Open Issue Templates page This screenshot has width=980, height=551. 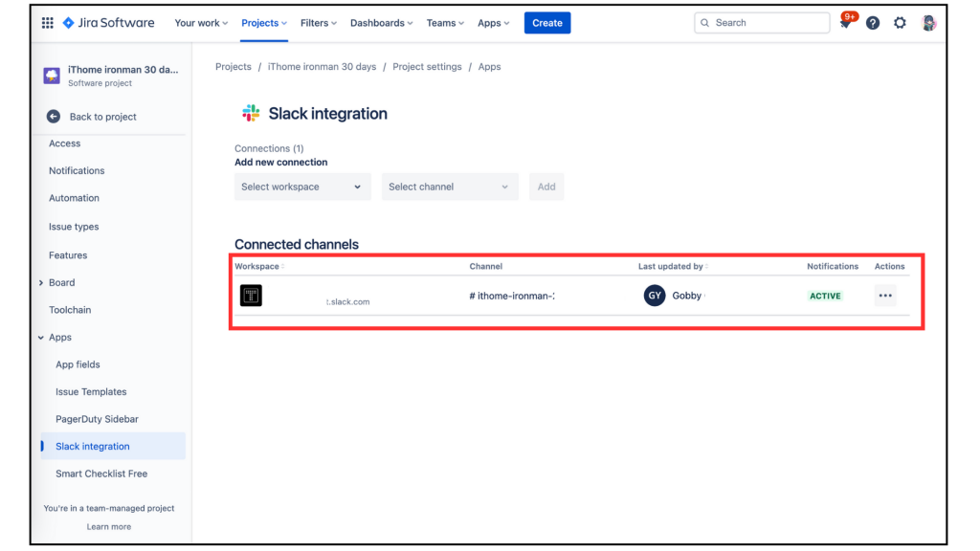click(x=91, y=392)
